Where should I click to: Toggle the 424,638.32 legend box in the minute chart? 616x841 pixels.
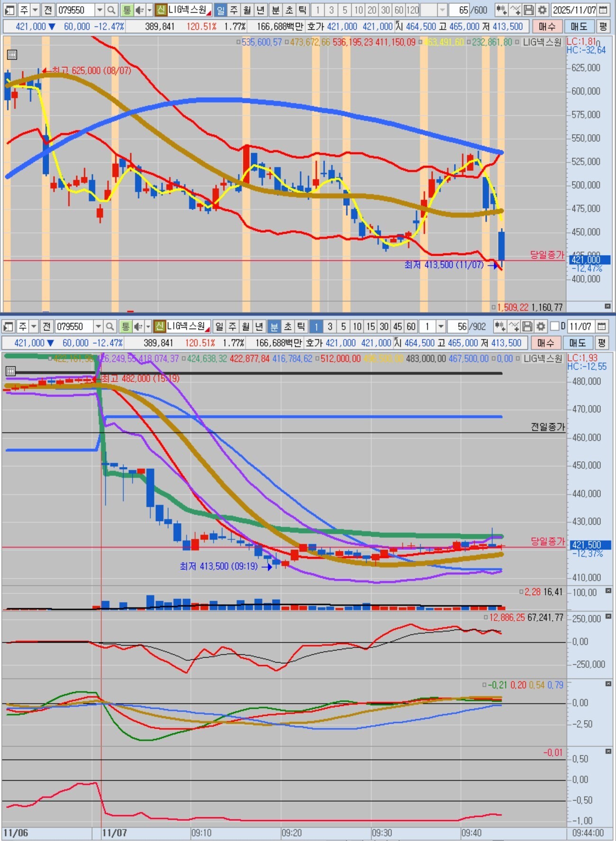point(184,359)
